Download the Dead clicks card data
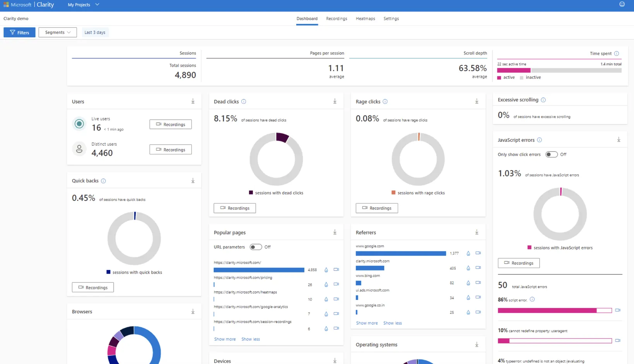 coord(335,101)
